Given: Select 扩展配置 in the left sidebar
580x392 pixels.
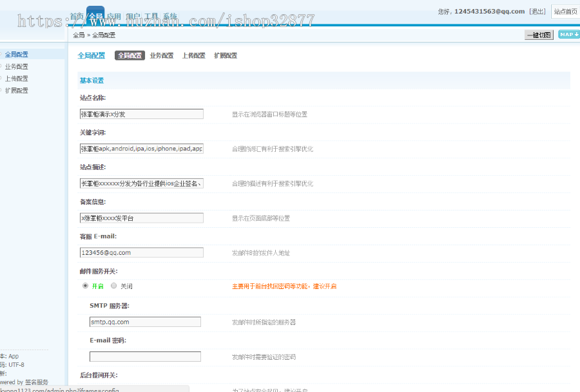Looking at the screenshot, I should 16,90.
